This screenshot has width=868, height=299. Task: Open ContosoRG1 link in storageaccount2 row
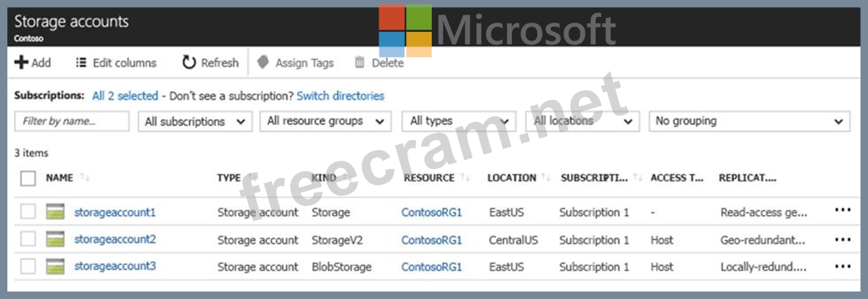click(432, 240)
